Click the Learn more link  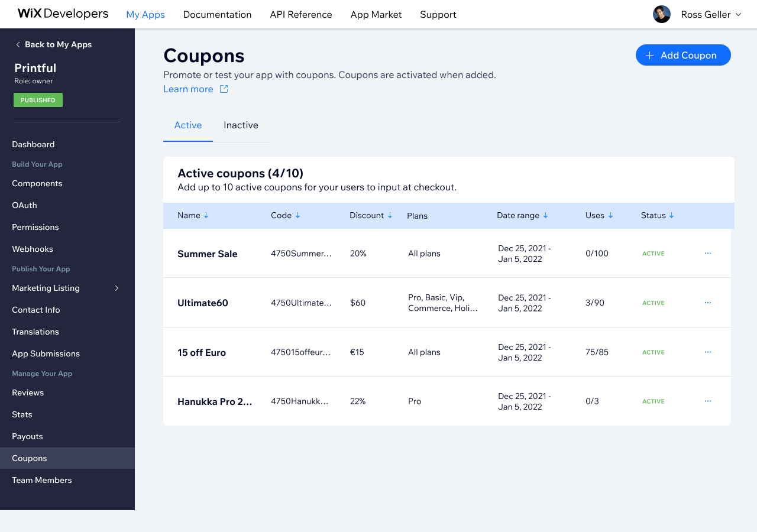[188, 89]
